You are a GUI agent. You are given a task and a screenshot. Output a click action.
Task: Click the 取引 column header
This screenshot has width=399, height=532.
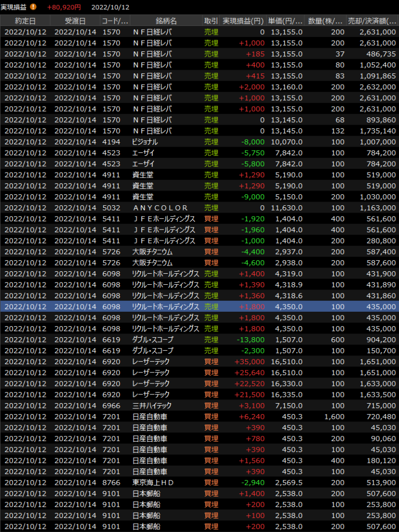tap(211, 21)
